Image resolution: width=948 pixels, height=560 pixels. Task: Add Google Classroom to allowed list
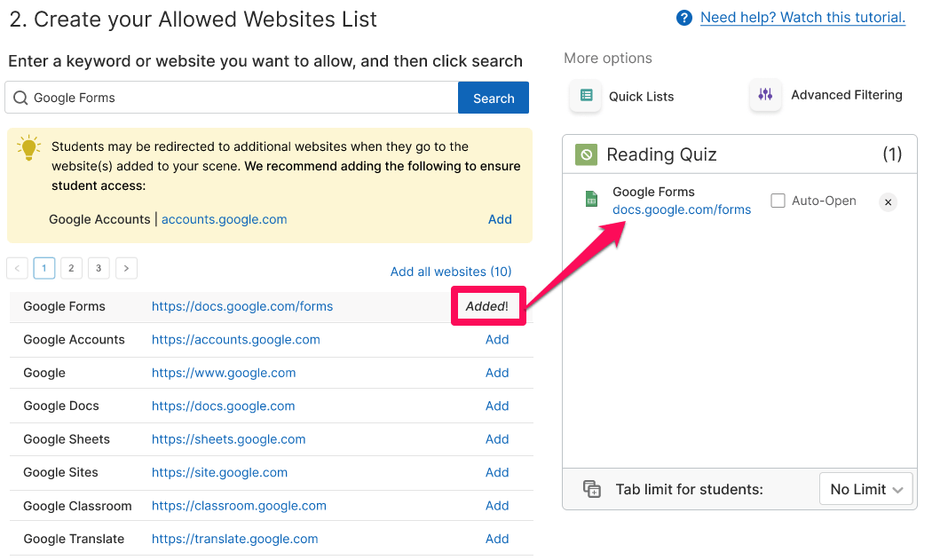497,506
